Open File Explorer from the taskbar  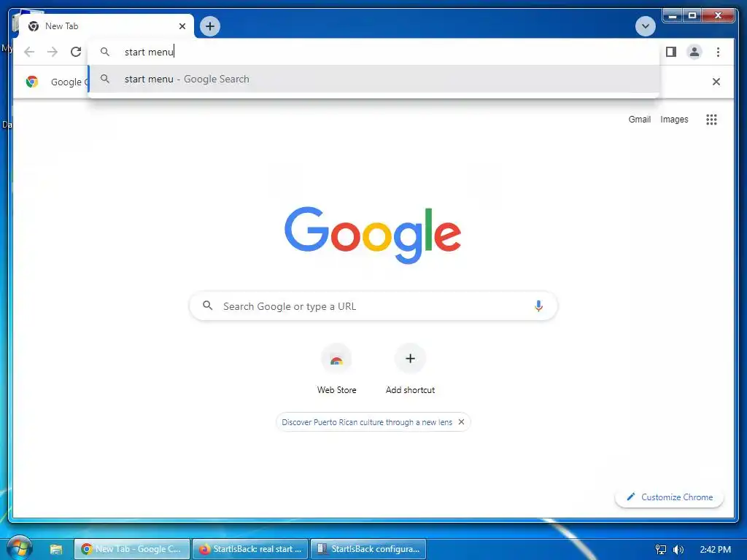click(x=55, y=549)
